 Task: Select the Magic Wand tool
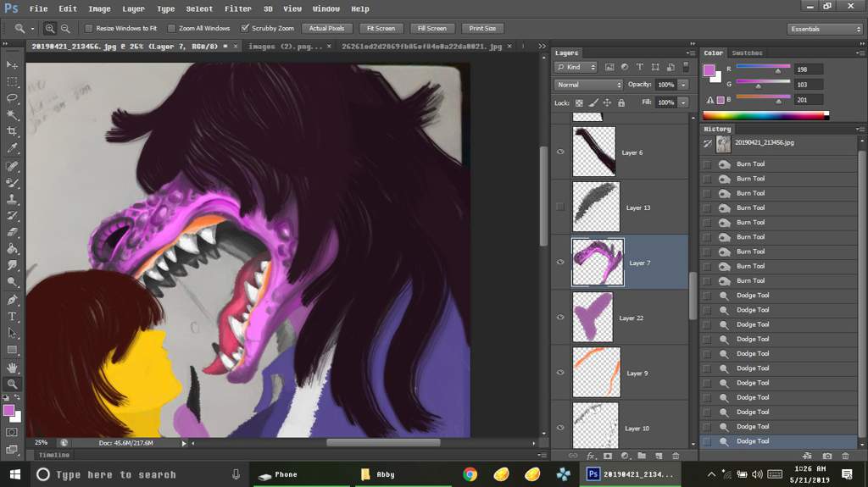pyautogui.click(x=12, y=115)
